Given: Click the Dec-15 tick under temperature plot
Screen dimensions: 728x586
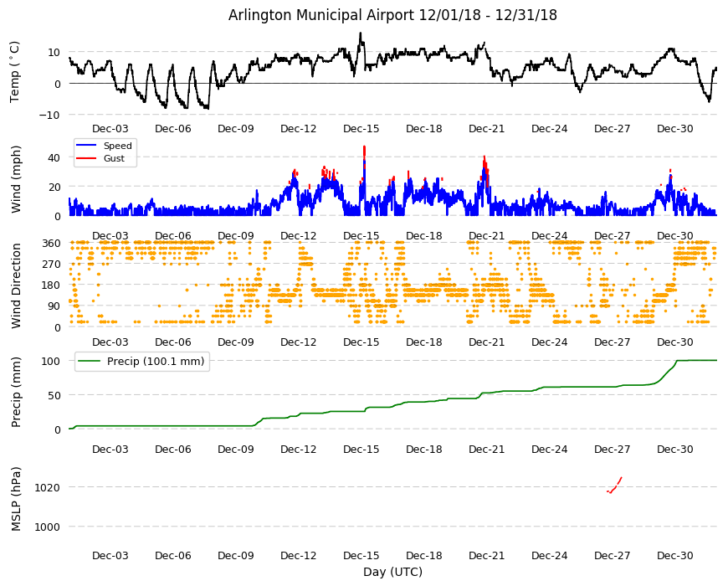Looking at the screenshot, I should click(x=361, y=129).
